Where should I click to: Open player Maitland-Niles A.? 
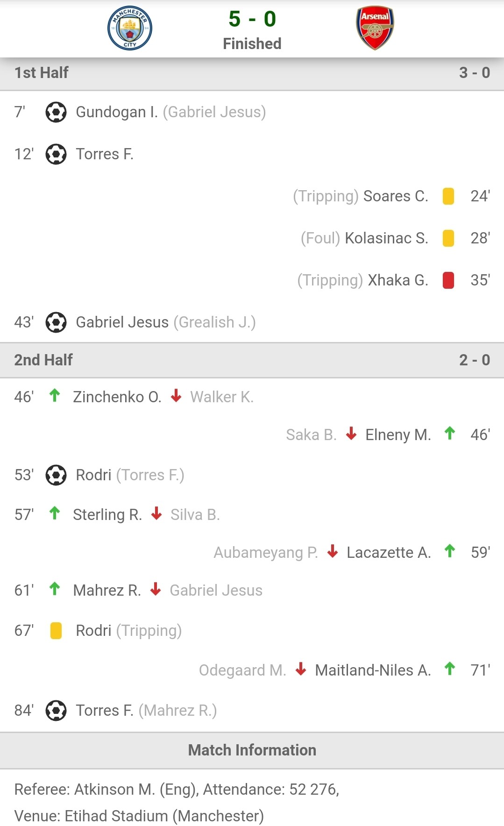tap(373, 670)
